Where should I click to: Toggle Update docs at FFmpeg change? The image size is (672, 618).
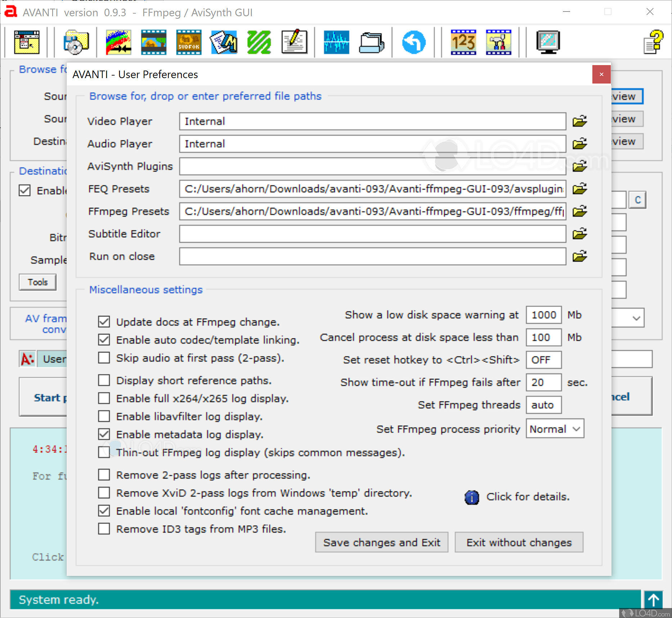tap(104, 321)
